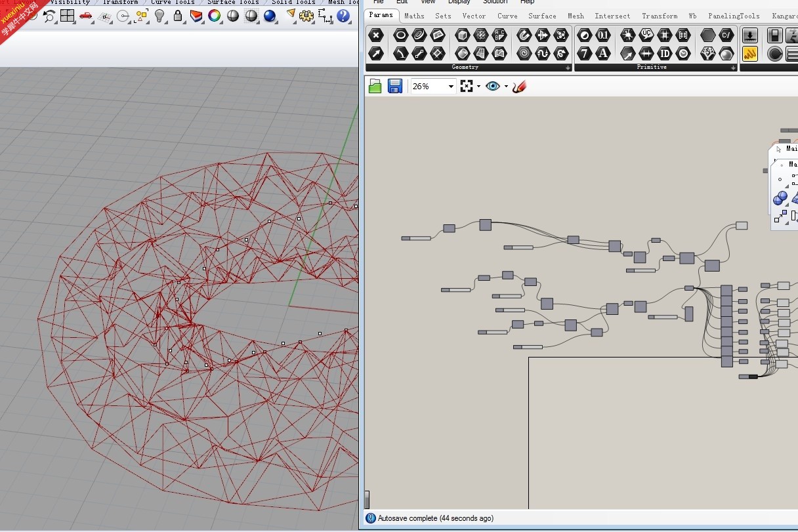Image resolution: width=798 pixels, height=532 pixels.
Task: Open Rhino Solid Tools toolbar tab
Action: (293, 3)
